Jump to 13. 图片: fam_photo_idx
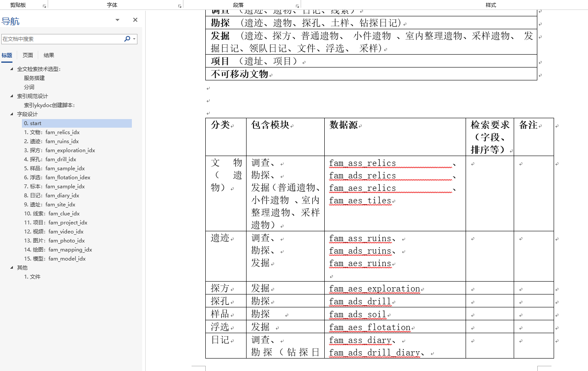The width and height of the screenshot is (588, 371). (x=55, y=240)
